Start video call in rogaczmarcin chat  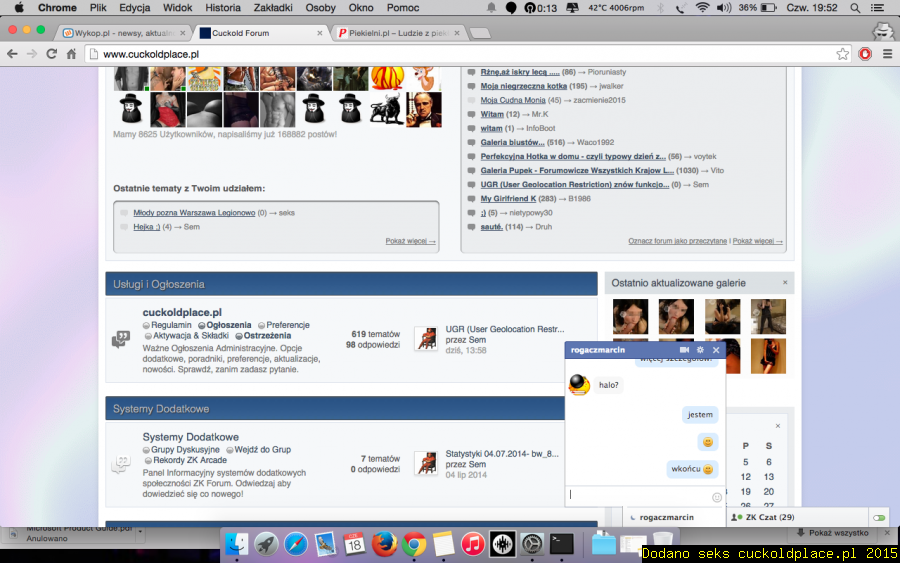pyautogui.click(x=685, y=350)
